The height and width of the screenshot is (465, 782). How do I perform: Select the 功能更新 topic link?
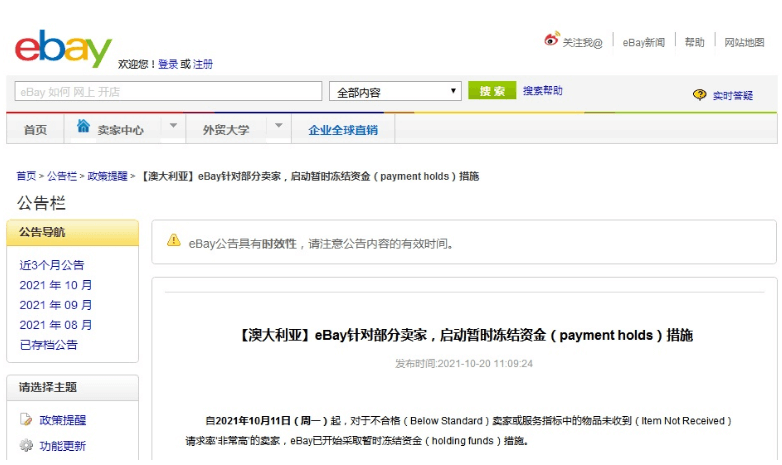coord(63,446)
